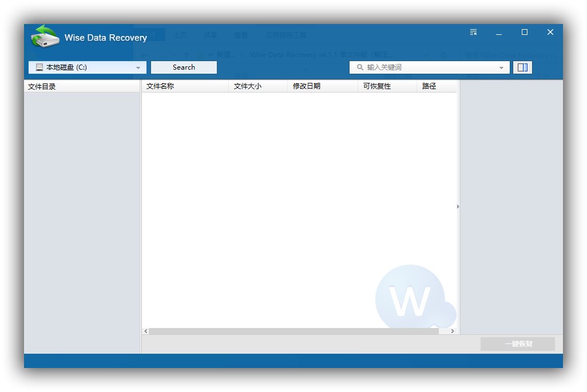Sort by 路径 column header
Viewport: 587px width, 392px height.
pos(437,86)
